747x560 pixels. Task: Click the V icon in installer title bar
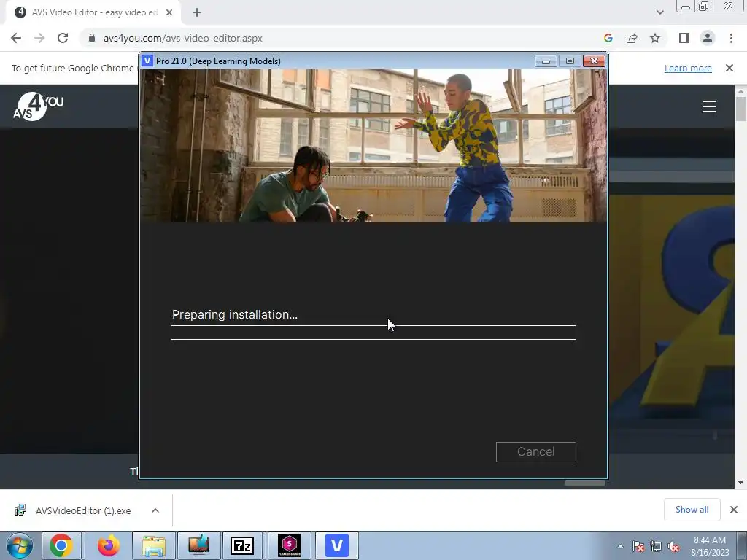147,61
